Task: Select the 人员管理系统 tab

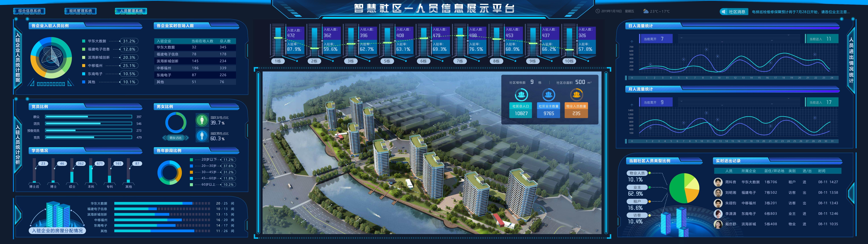Action: tap(131, 11)
